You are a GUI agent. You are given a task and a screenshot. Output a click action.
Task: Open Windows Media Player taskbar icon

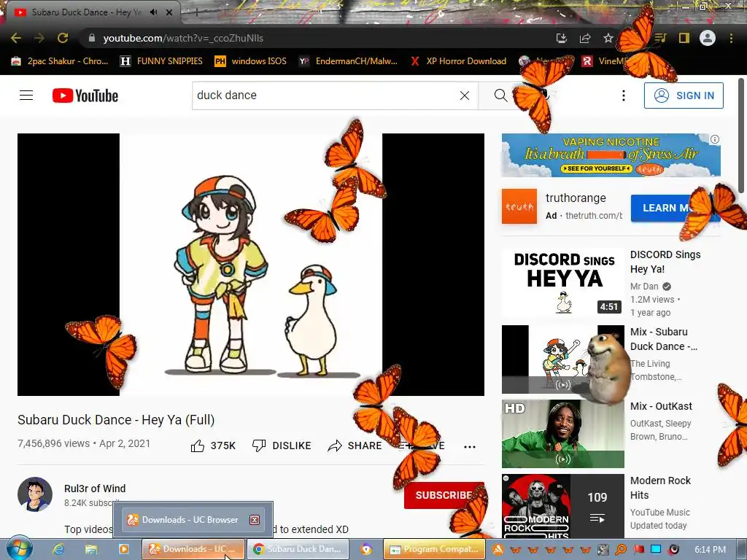point(123,549)
